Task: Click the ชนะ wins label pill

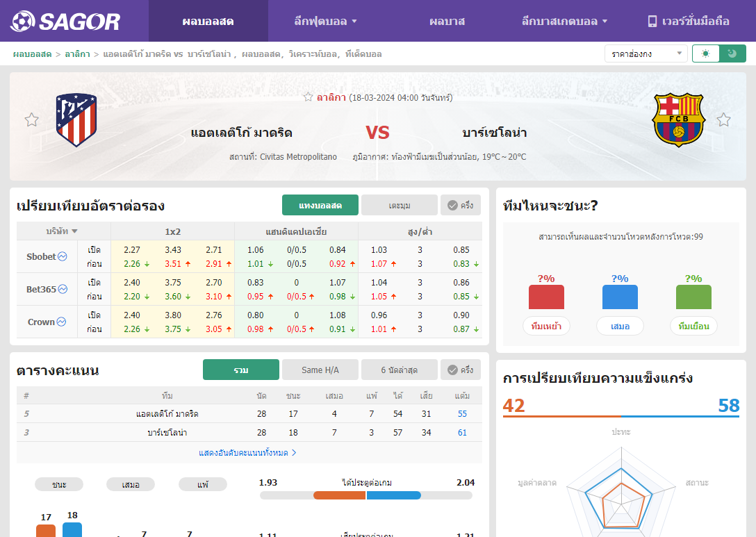Action: click(59, 484)
